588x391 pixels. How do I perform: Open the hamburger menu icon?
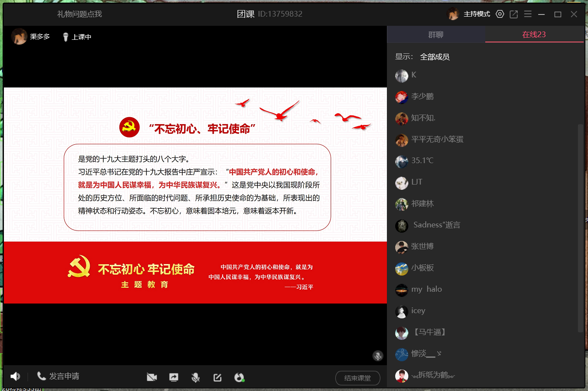click(528, 14)
